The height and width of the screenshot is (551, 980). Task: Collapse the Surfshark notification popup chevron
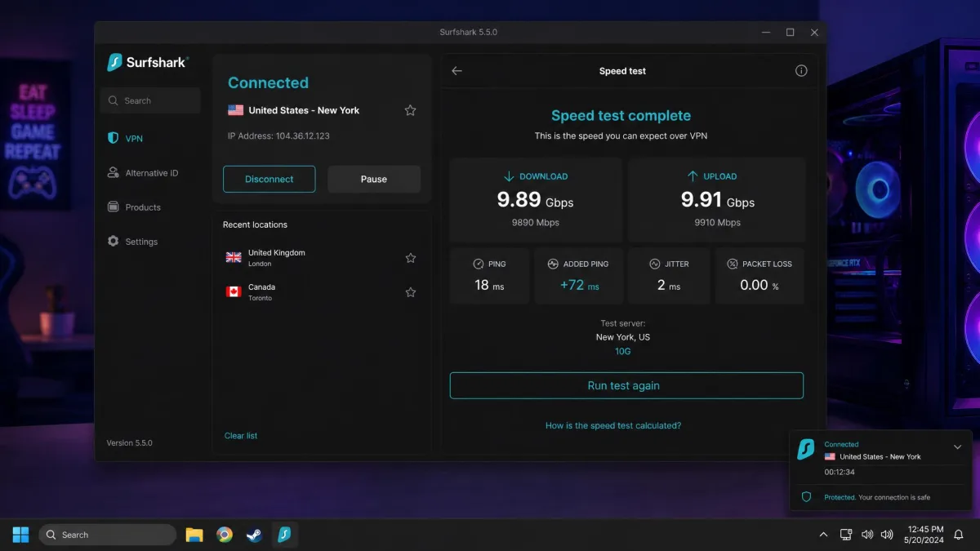[x=958, y=447]
